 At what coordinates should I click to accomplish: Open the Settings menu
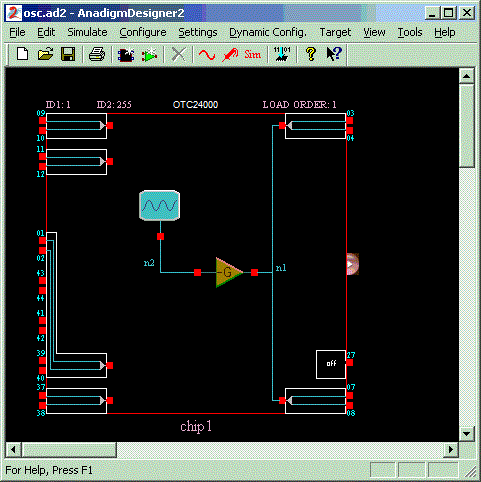(198, 32)
